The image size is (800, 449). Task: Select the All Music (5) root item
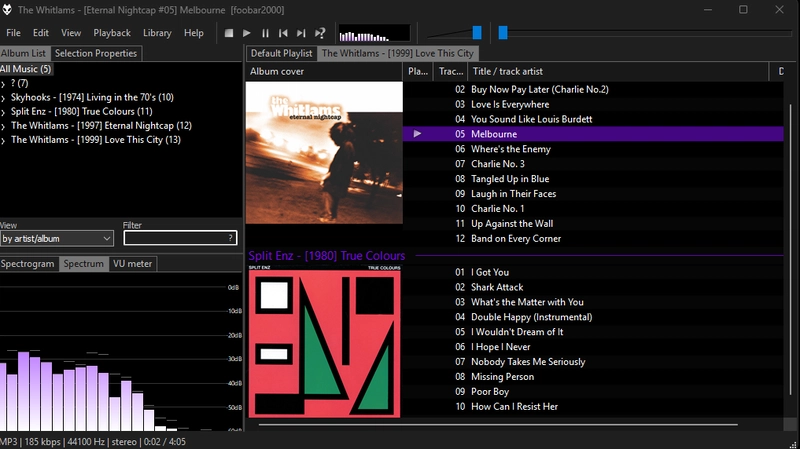[x=26, y=69]
